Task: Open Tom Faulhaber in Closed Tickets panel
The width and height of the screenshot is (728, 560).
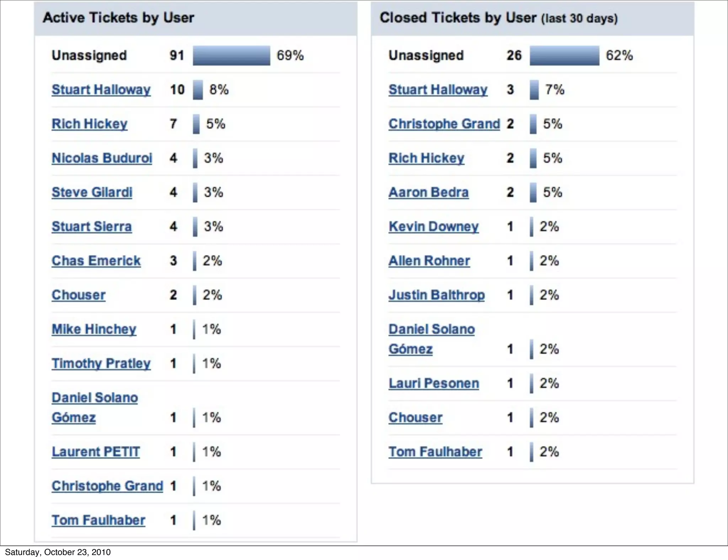Action: 435,452
